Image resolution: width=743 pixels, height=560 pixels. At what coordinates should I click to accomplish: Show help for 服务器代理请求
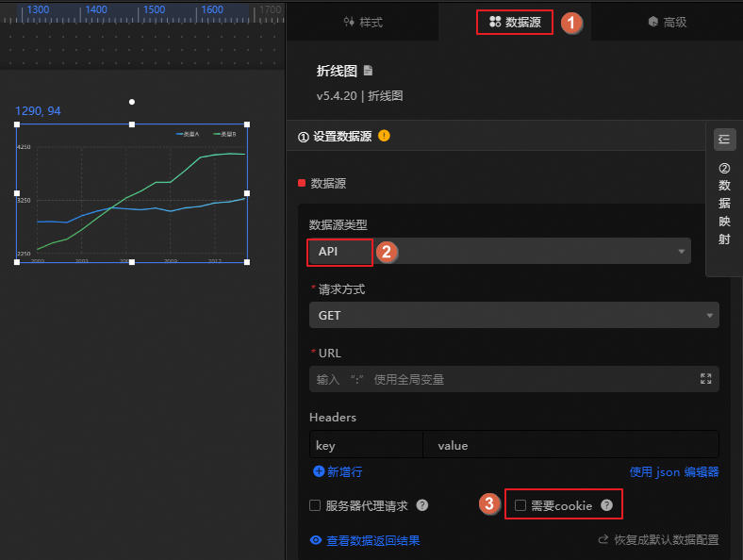pyautogui.click(x=422, y=505)
